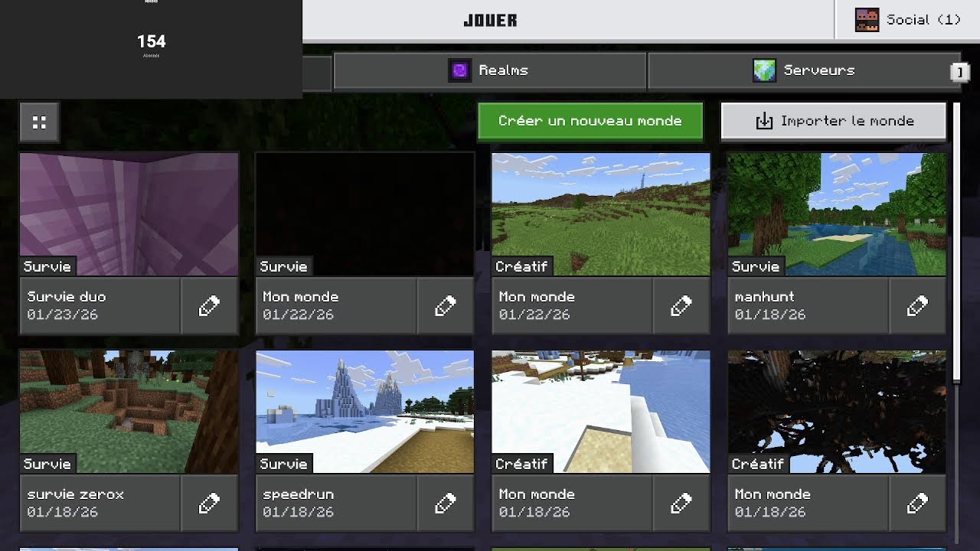Switch to the Serveurs tab
This screenshot has width=980, height=551.
pos(804,70)
